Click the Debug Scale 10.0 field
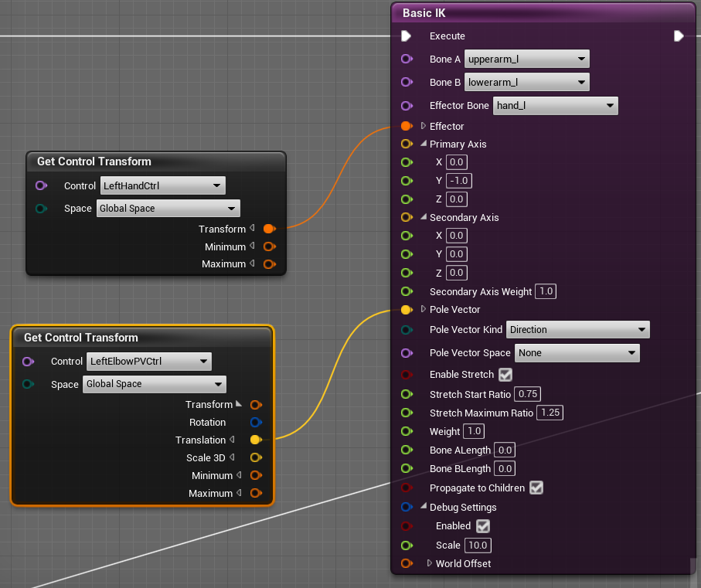 click(478, 545)
